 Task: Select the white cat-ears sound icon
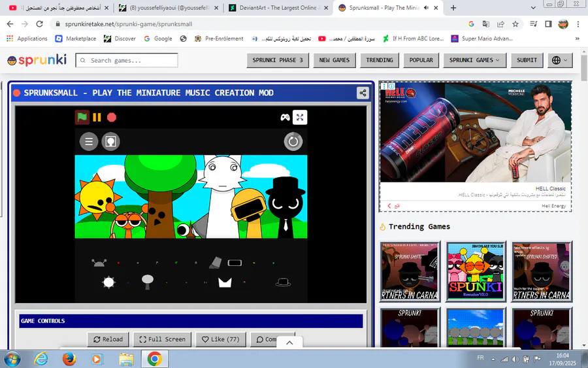click(x=225, y=282)
